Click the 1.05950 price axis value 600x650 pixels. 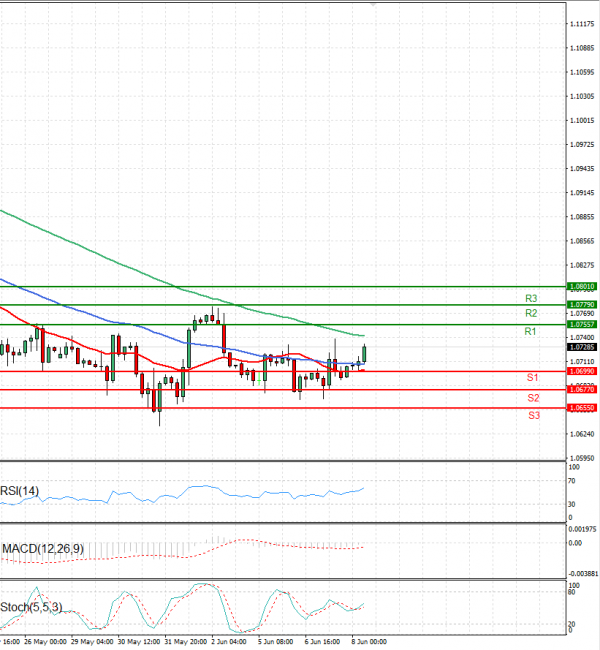582,458
